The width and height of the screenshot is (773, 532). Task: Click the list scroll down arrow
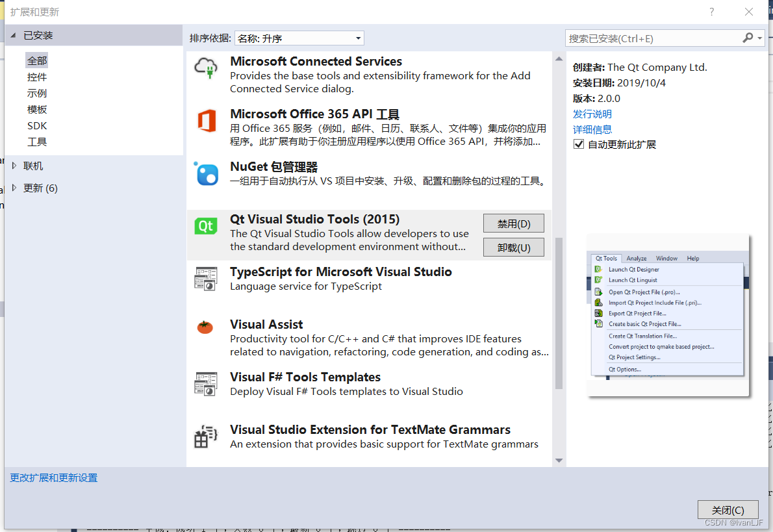559,461
